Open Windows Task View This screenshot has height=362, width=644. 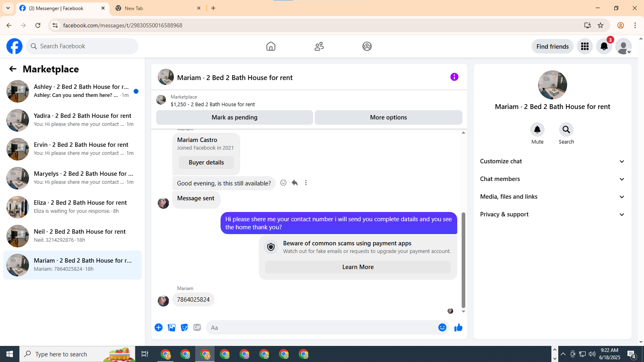(x=145, y=354)
